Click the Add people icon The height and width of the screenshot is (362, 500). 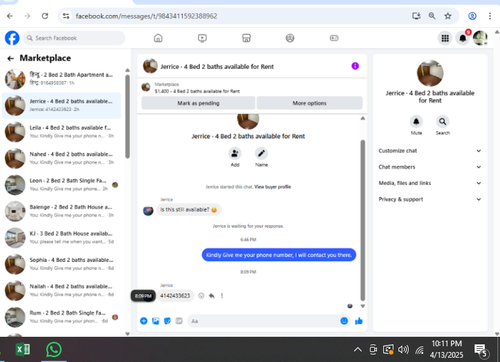click(235, 153)
